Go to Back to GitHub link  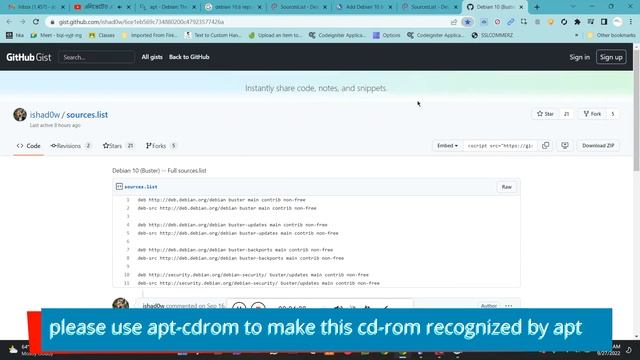coord(189,57)
